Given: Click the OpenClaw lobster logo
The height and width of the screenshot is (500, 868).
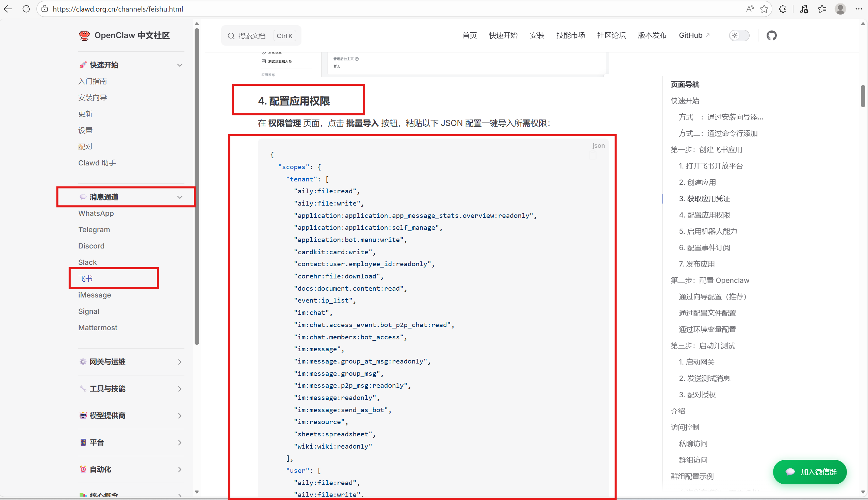Looking at the screenshot, I should click(84, 35).
